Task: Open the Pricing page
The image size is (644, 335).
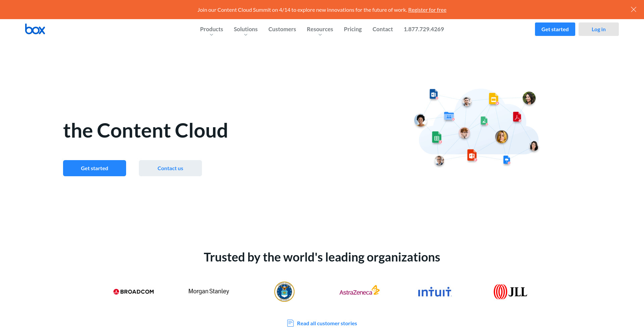Action: pos(353,29)
